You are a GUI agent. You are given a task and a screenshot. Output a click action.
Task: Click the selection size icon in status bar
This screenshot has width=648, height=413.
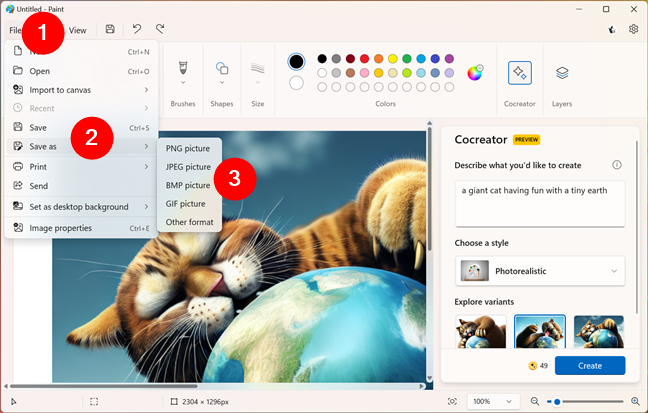pyautogui.click(x=94, y=401)
